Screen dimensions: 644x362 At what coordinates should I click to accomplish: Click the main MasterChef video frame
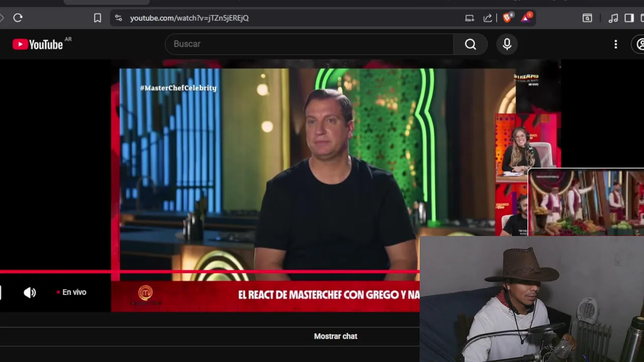pyautogui.click(x=317, y=174)
